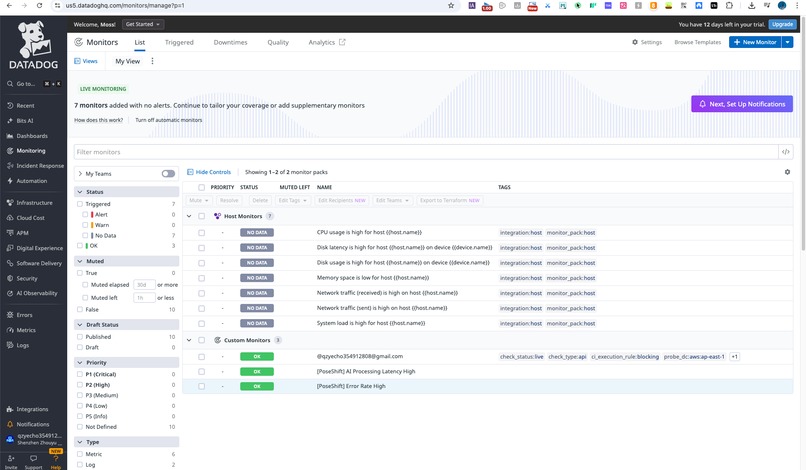Check the No Data status filter

[x=85, y=236]
